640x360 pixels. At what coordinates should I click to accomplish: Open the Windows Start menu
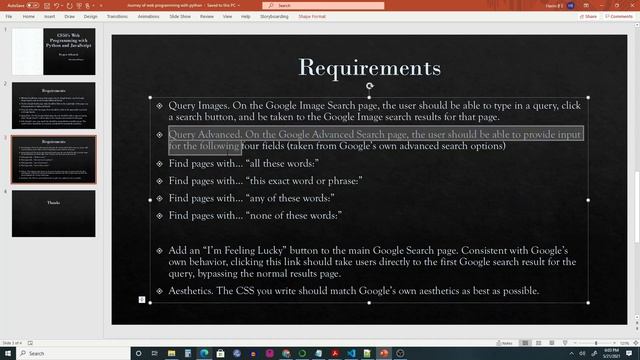tap(8, 353)
